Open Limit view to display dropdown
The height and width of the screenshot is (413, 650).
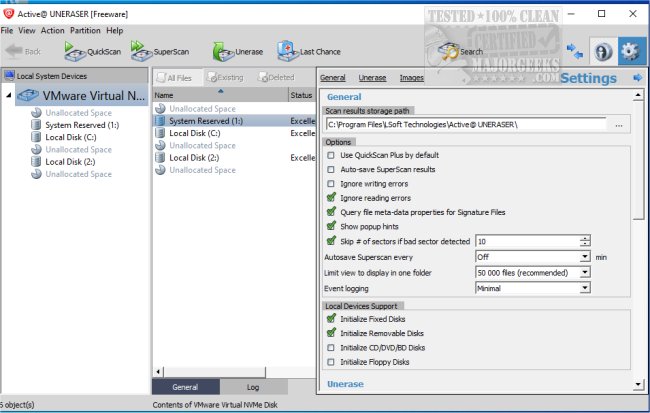point(585,272)
